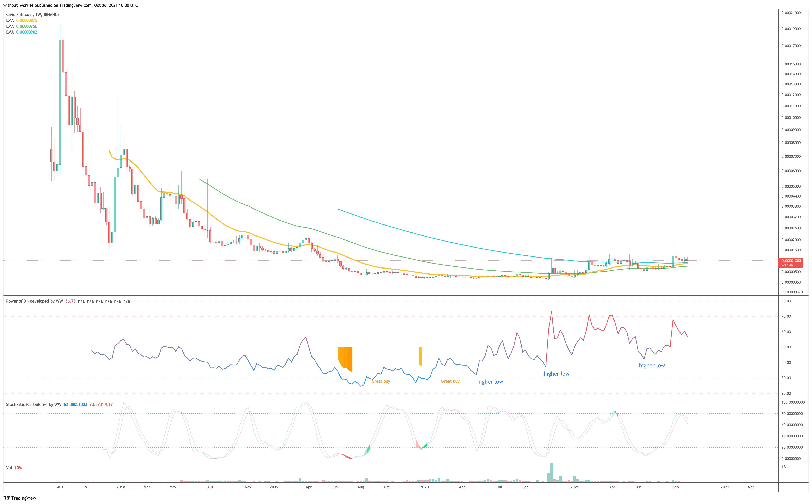
Task: Click price axis label 0.00000050
Action: tap(791, 282)
